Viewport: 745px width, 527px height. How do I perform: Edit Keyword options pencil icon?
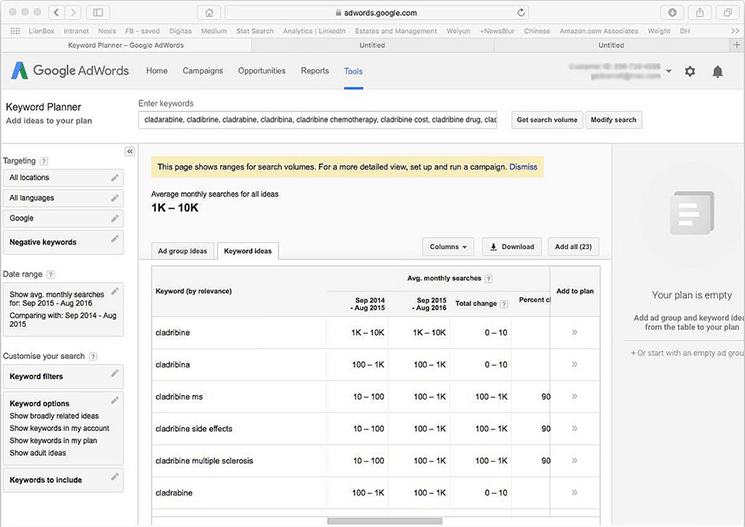115,401
